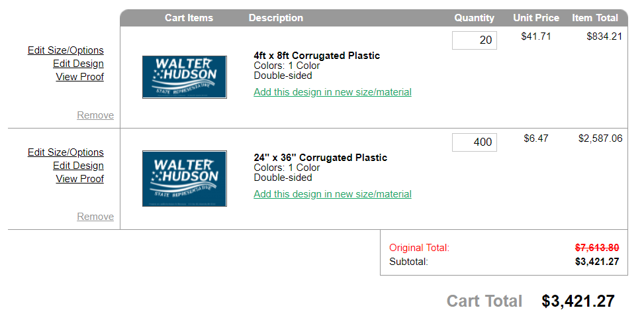Click the Item Total column header
Image resolution: width=644 pixels, height=316 pixels.
click(x=595, y=18)
